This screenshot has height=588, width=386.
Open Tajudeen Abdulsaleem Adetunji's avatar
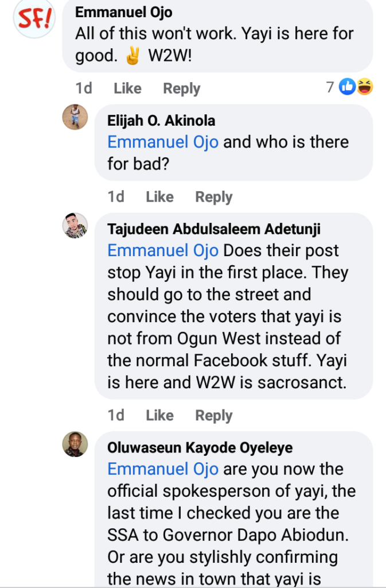coord(75,226)
